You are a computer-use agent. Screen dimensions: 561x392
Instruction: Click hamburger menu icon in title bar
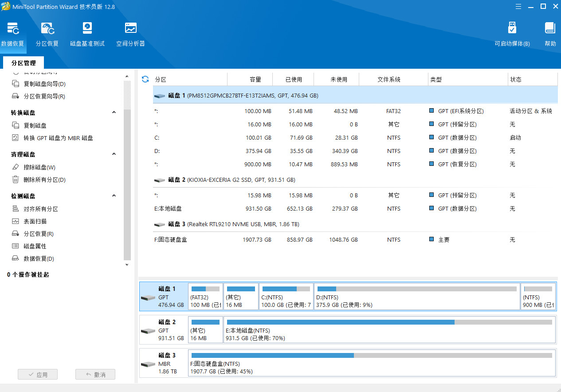(518, 6)
